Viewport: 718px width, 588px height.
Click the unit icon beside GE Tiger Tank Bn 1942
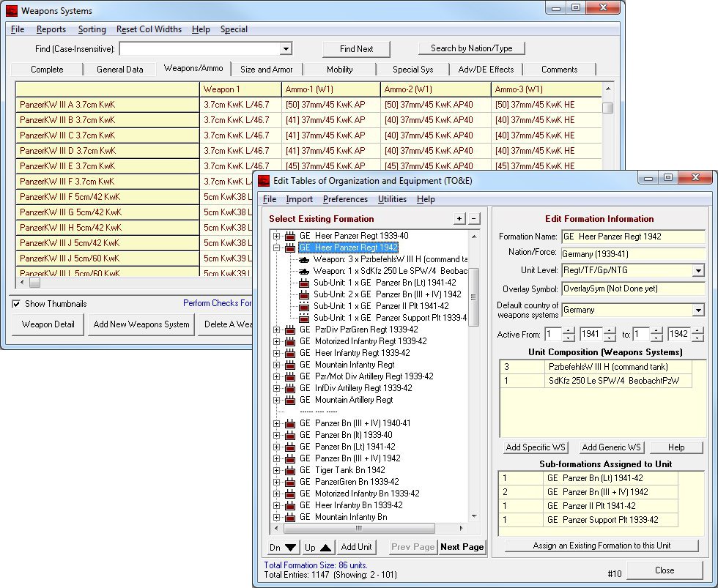(x=289, y=471)
